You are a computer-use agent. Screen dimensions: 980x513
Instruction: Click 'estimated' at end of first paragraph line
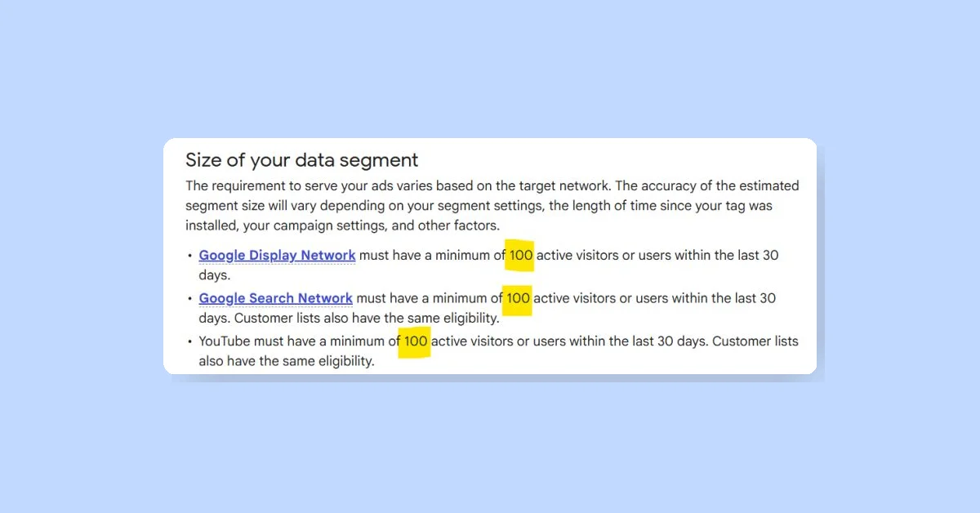pos(769,185)
